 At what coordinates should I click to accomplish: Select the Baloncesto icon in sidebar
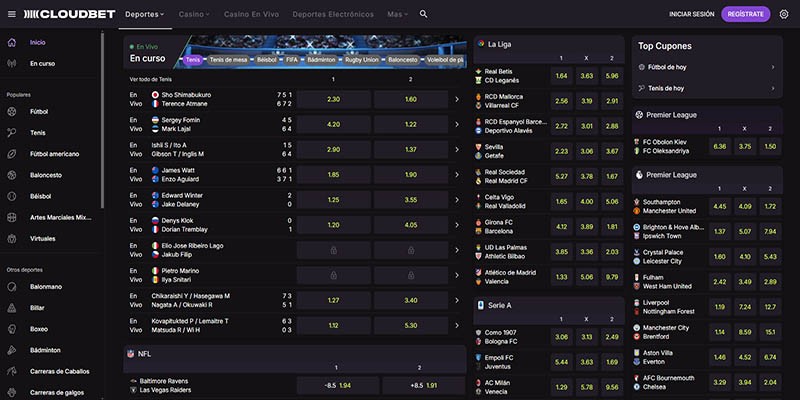coord(12,175)
